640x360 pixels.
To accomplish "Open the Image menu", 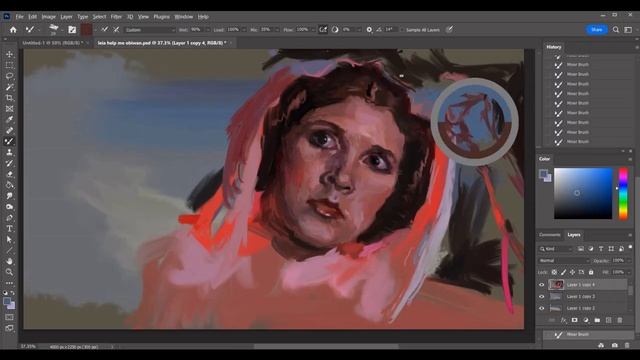I will (49, 17).
